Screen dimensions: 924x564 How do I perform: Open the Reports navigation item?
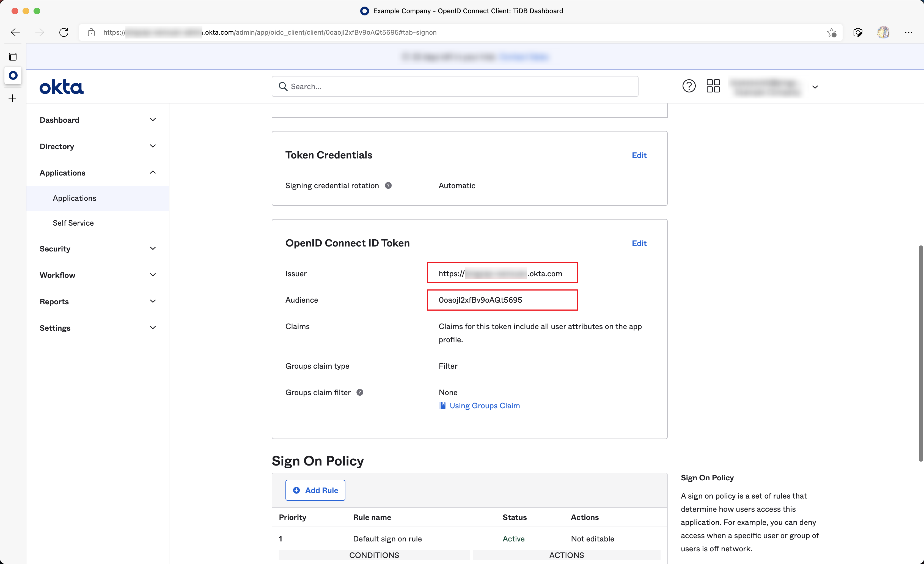(x=98, y=302)
